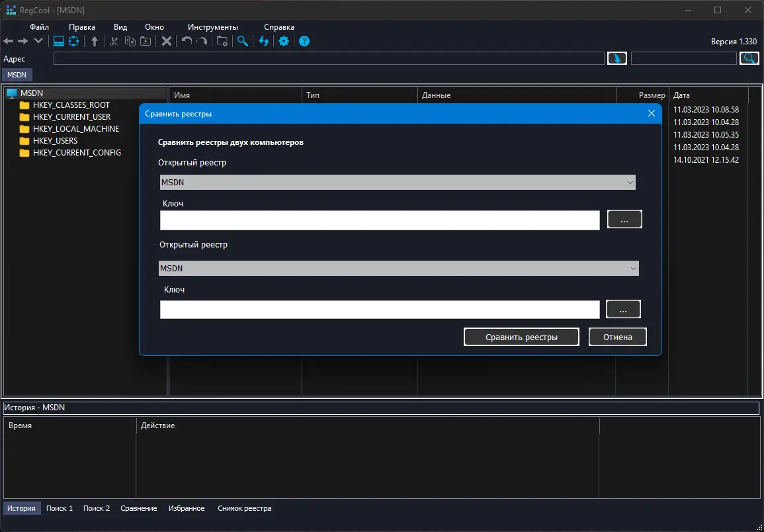Click the new key folder icon

(222, 41)
